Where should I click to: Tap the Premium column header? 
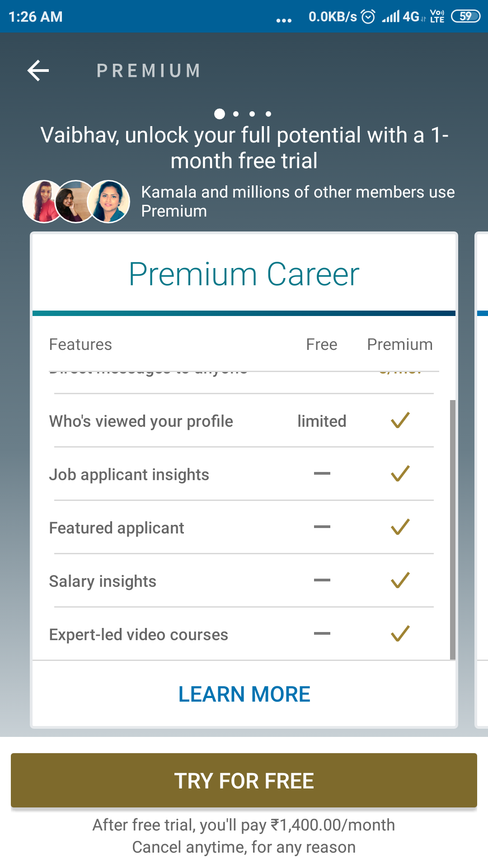click(x=399, y=344)
